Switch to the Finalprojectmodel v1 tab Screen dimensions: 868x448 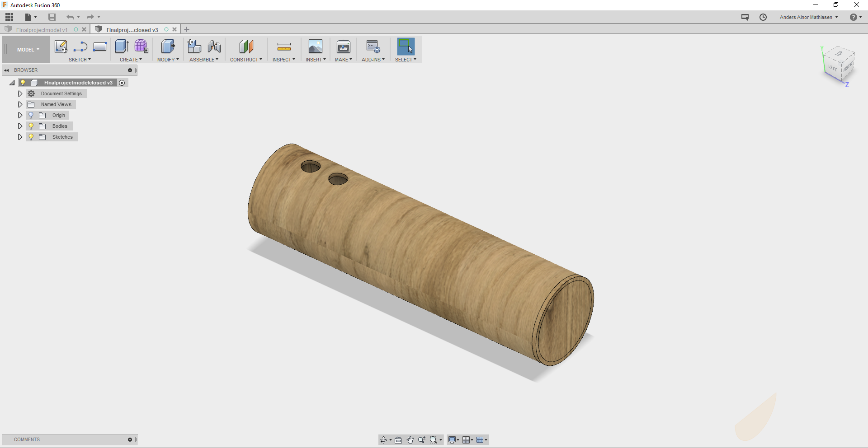pyautogui.click(x=42, y=30)
